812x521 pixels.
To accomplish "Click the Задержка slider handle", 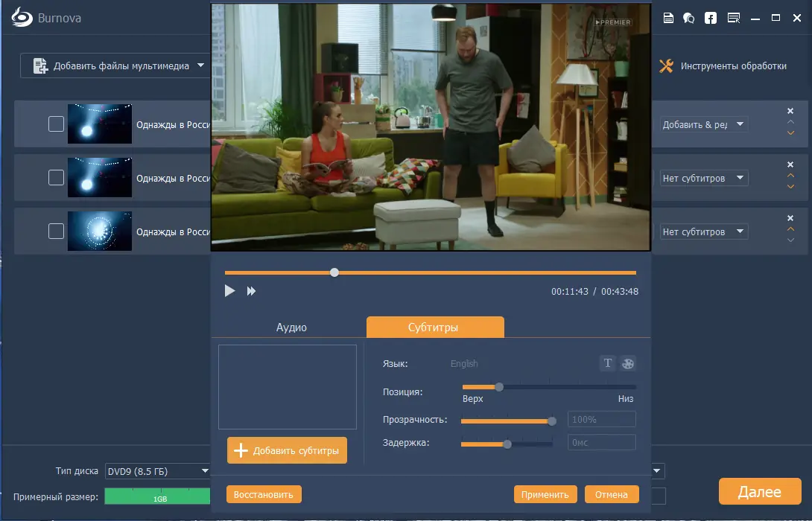I will (507, 444).
